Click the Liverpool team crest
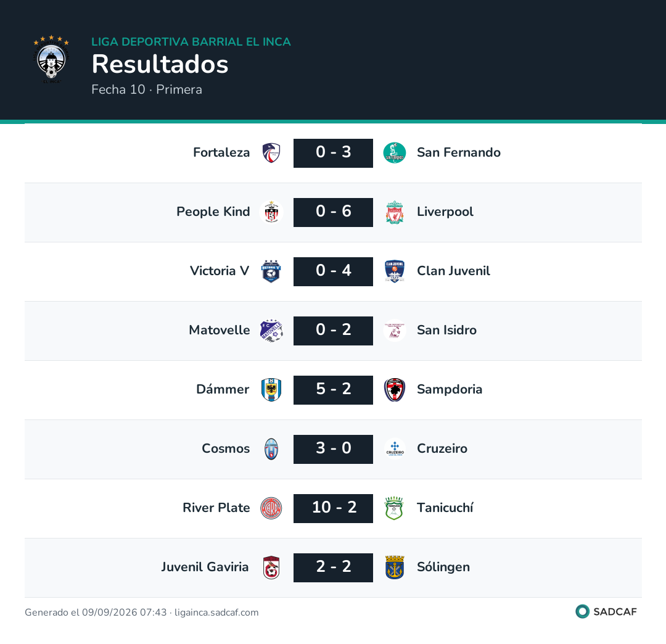This screenshot has width=666, height=644. (395, 212)
